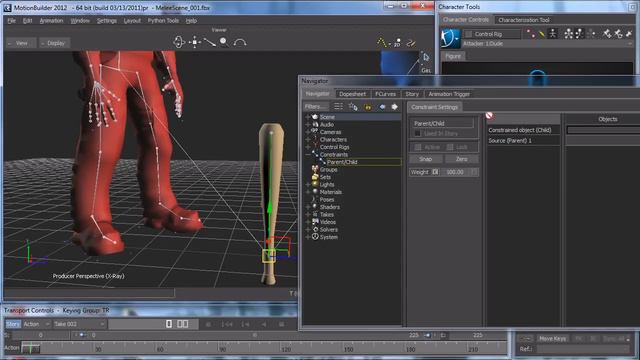Select the viewer roll camera tool
Screen dimensions: 640x360
pyautogui.click(x=240, y=42)
